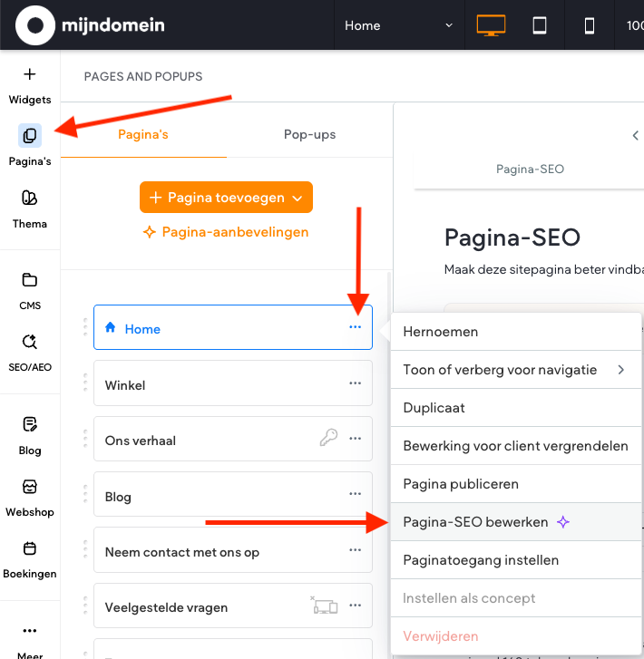Switch to the Pop-ups tab
This screenshot has width=644, height=659.
point(309,134)
